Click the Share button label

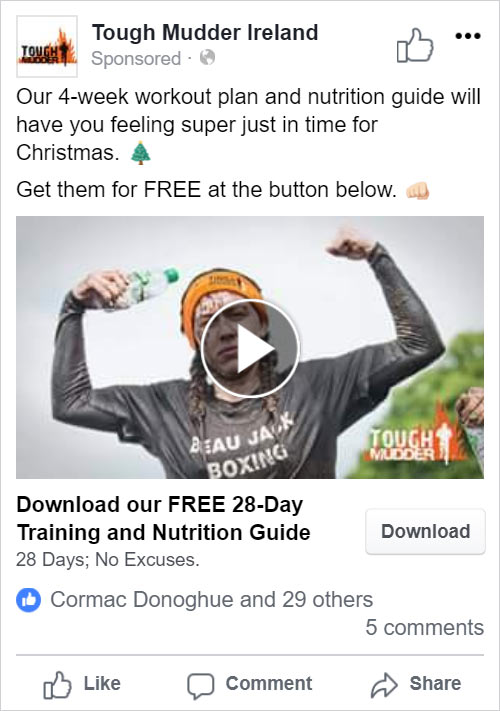pyautogui.click(x=435, y=683)
